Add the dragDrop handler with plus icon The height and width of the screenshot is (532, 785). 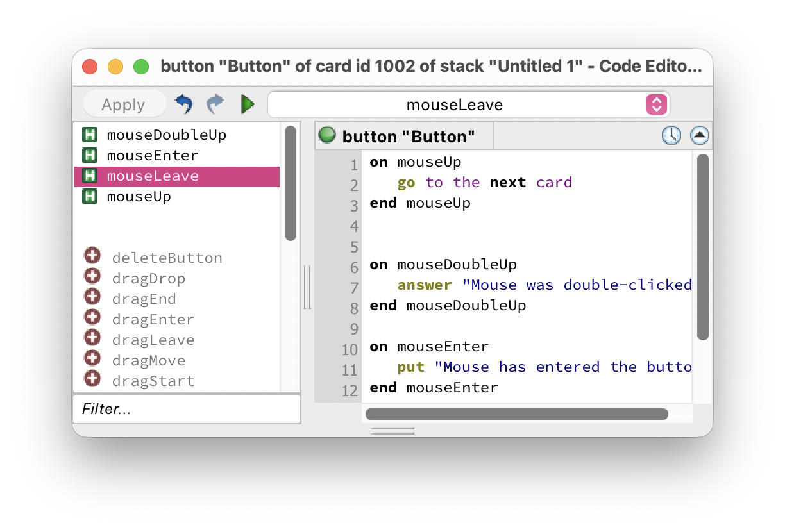(x=92, y=276)
